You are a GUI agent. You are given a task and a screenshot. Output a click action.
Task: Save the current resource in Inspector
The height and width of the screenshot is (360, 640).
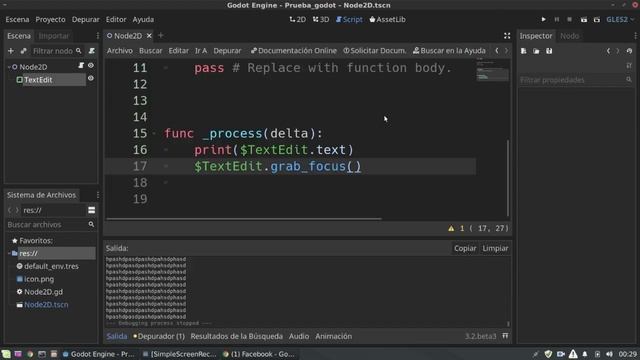549,51
